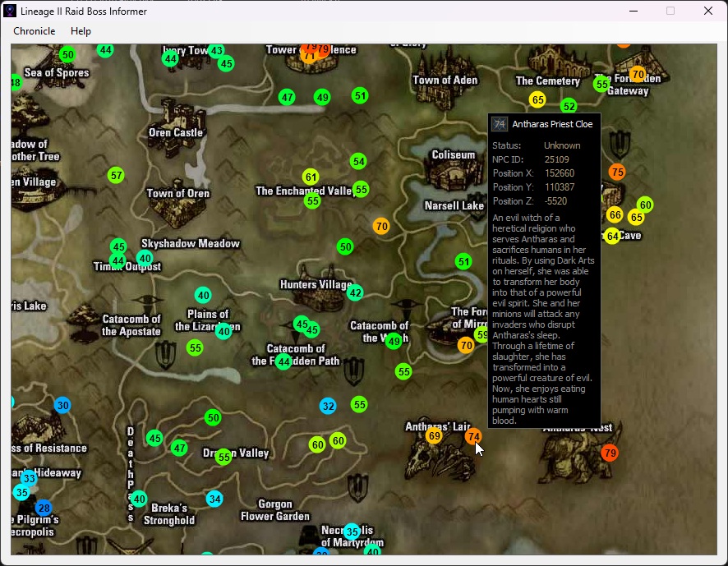Screen dimensions: 728x566
Task: Select level 42 marker by Hunters Village
Action: (355, 292)
